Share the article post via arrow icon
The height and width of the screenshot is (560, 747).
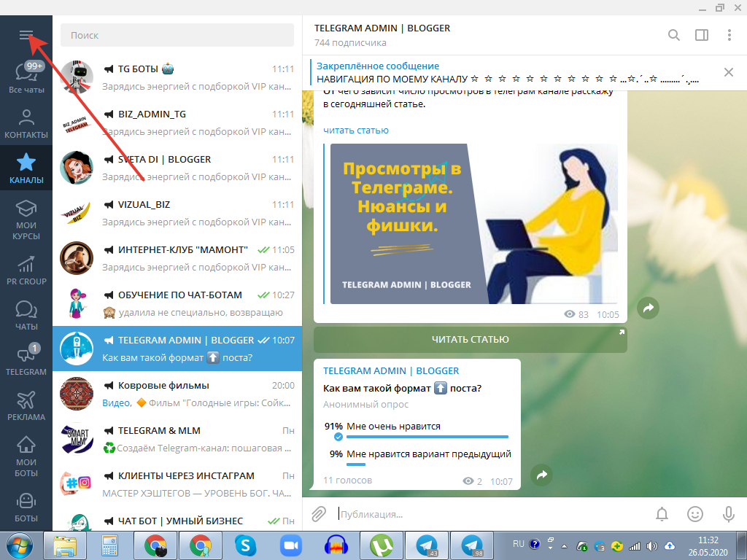click(647, 308)
